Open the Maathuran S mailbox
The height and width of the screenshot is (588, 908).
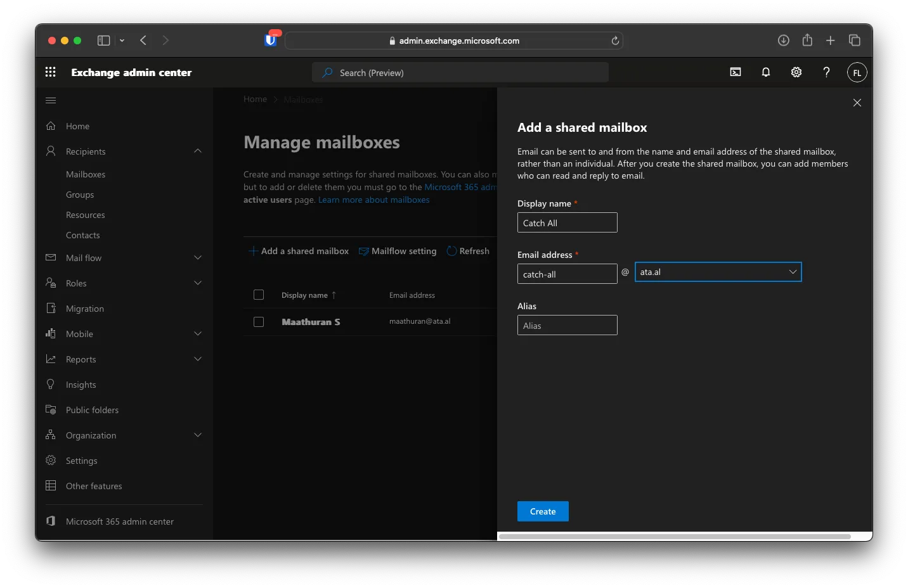coord(311,322)
